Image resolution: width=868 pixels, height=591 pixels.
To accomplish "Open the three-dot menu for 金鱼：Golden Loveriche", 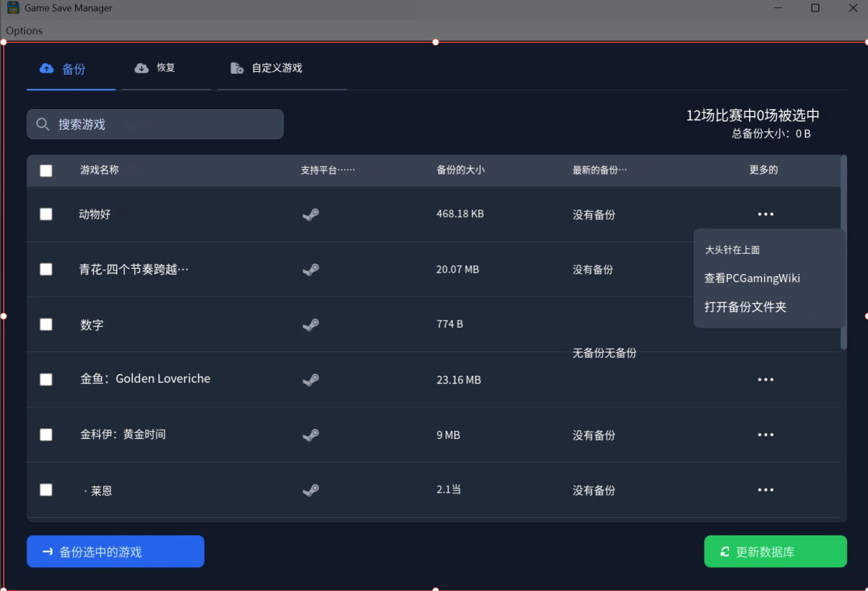I will tap(766, 380).
